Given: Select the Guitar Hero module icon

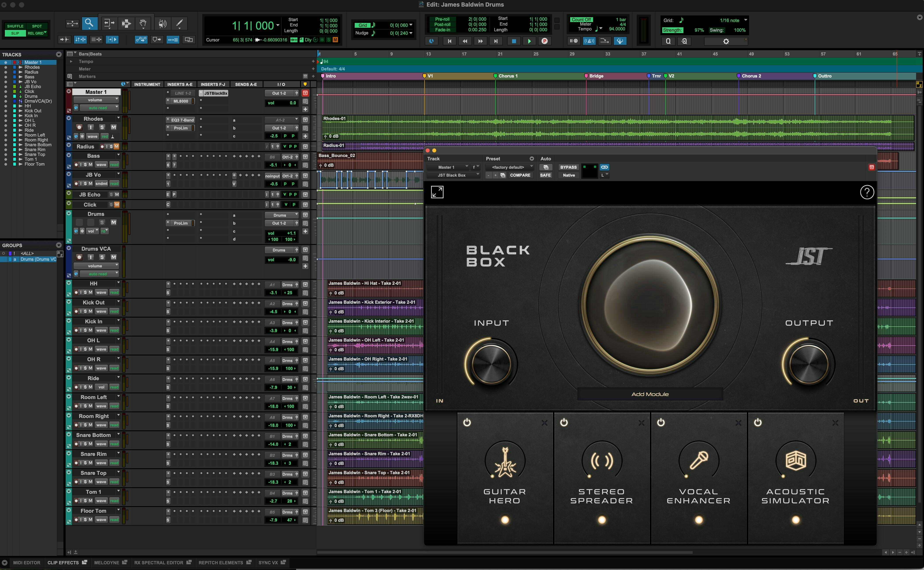Looking at the screenshot, I should tap(505, 462).
